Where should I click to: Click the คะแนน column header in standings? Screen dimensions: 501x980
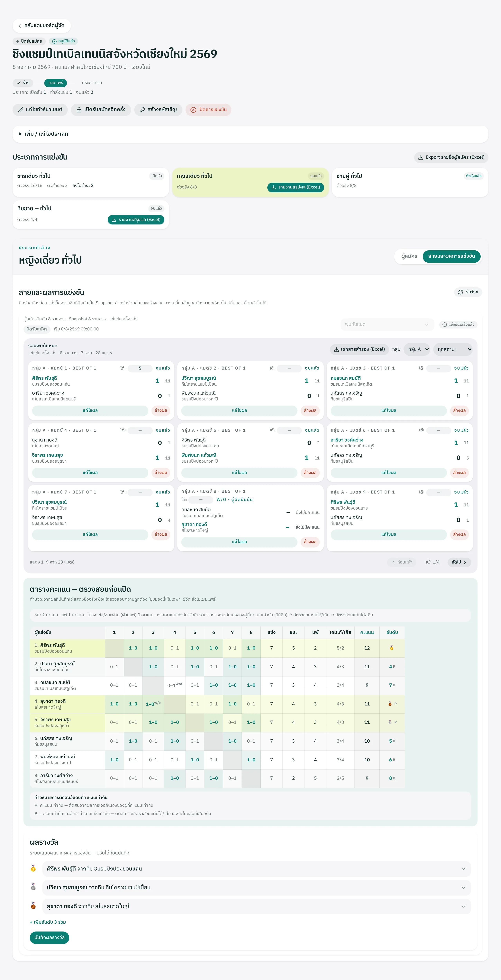[367, 632]
